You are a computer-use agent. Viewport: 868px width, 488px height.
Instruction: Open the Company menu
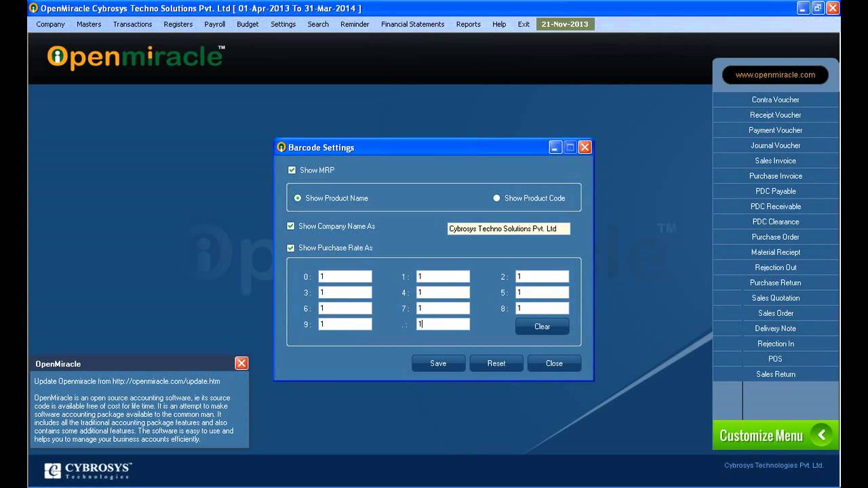(50, 24)
